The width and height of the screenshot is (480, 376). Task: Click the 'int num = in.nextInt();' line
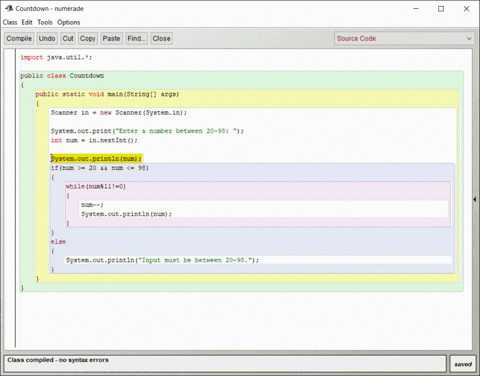tap(94, 140)
